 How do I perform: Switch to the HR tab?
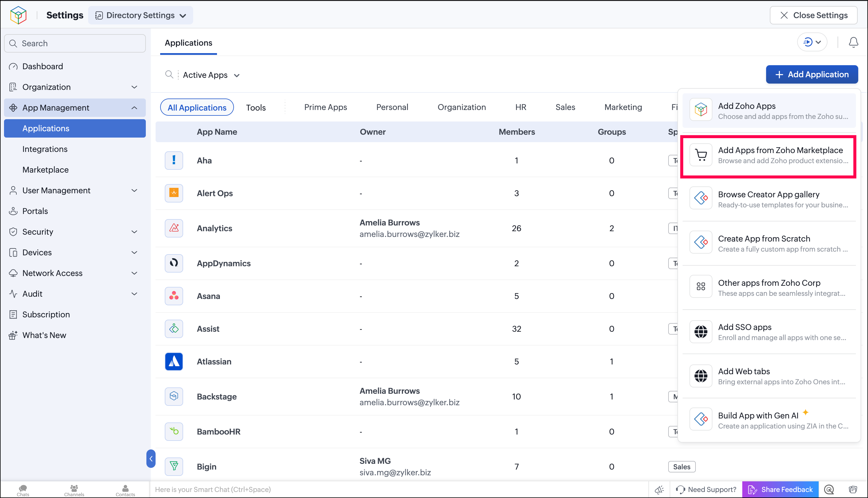pos(520,107)
